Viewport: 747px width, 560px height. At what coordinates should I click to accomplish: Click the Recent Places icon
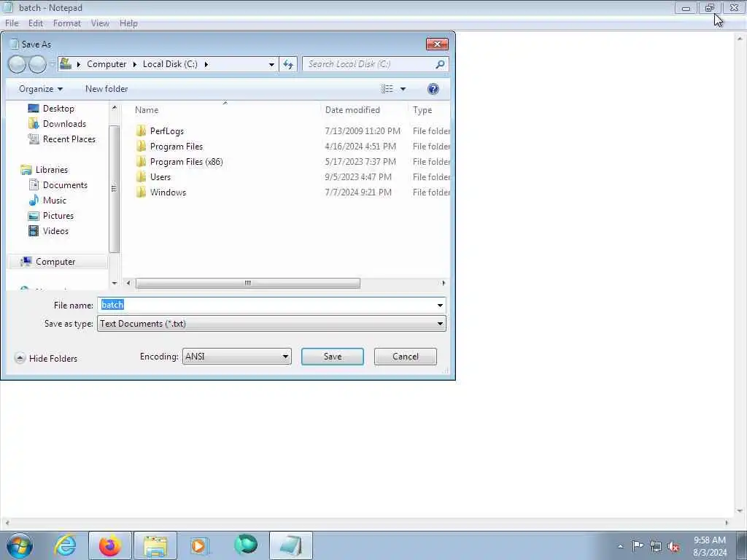34,139
